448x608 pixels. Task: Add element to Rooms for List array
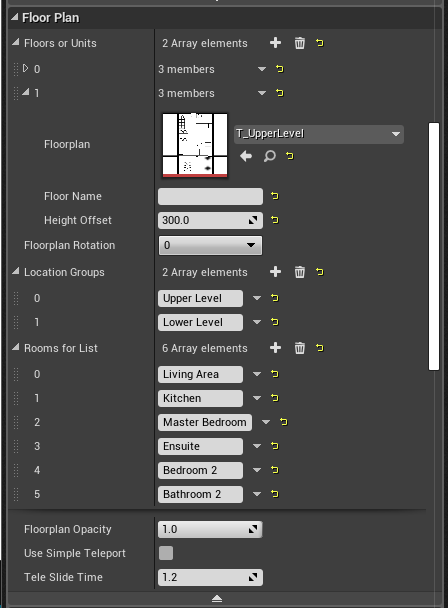275,348
